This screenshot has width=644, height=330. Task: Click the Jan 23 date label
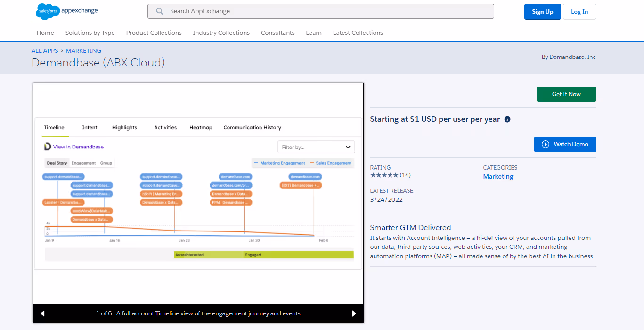point(184,240)
